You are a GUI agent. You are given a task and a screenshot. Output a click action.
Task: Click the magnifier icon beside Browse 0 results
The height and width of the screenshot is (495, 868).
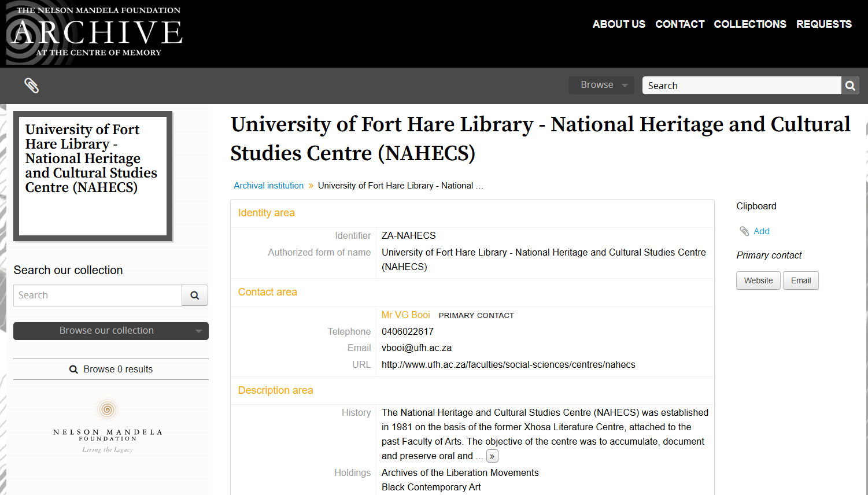click(73, 370)
